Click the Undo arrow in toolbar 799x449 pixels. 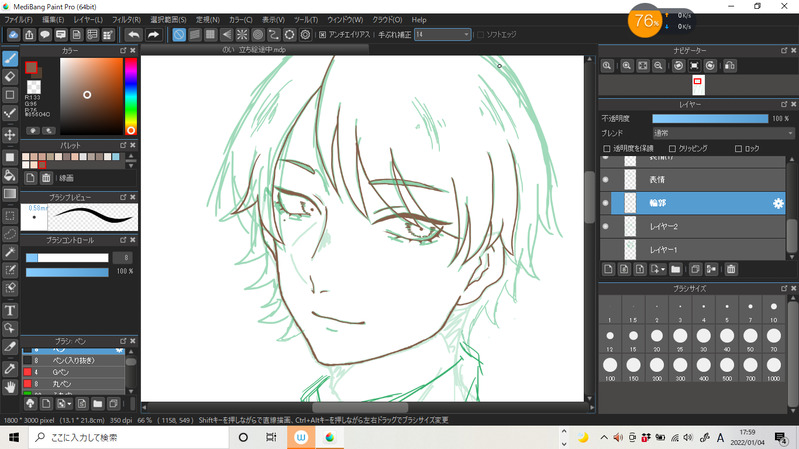click(134, 35)
